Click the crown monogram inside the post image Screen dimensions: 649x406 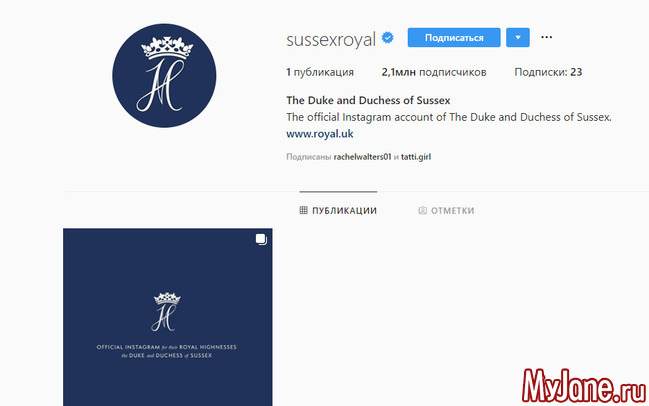tap(166, 312)
